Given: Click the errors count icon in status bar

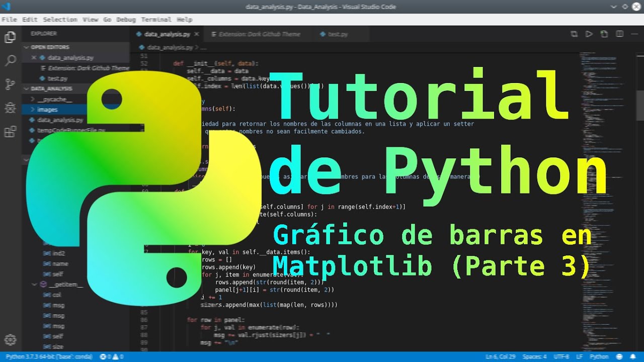Looking at the screenshot, I should pyautogui.click(x=103, y=356).
